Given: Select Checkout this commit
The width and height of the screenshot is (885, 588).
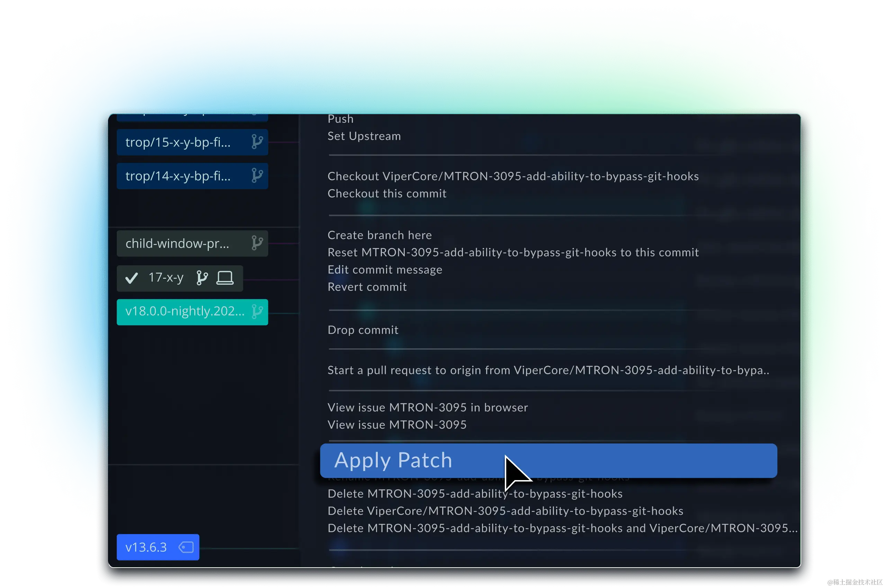Looking at the screenshot, I should click(x=386, y=193).
